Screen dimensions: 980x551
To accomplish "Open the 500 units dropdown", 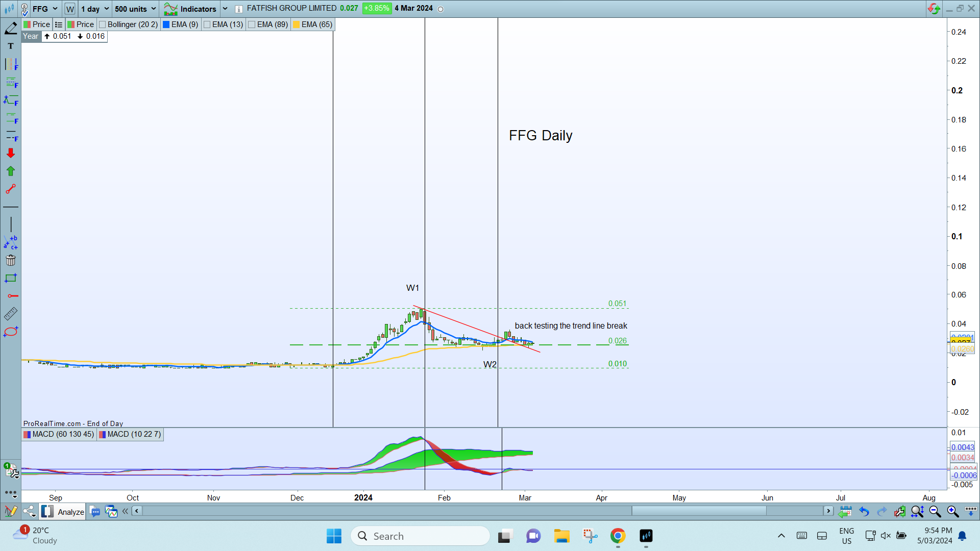I will click(x=135, y=9).
